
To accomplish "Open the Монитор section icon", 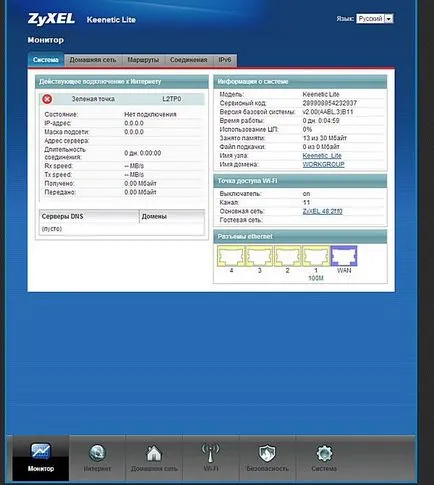I will (x=41, y=451).
